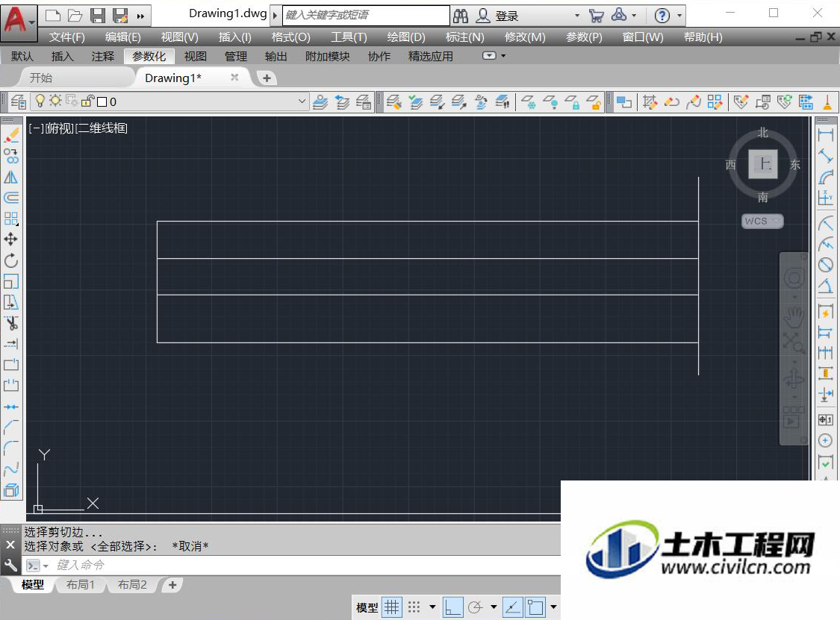840x620 pixels.
Task: Select the Chamfer tool
Action: [x=11, y=427]
